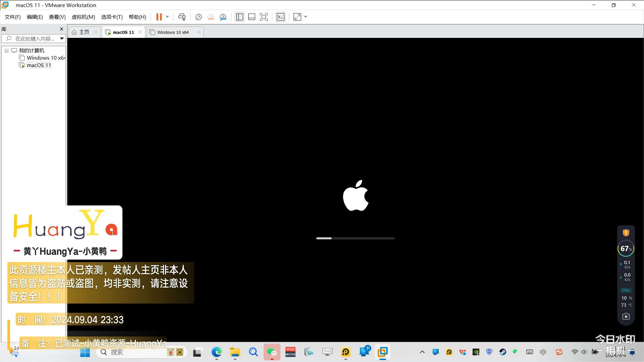
Task: Open the snapshot manager
Action: coord(223,17)
